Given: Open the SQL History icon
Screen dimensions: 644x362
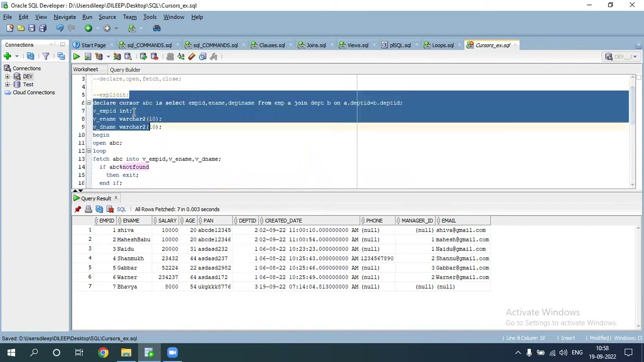Looking at the screenshot, I should (203, 57).
